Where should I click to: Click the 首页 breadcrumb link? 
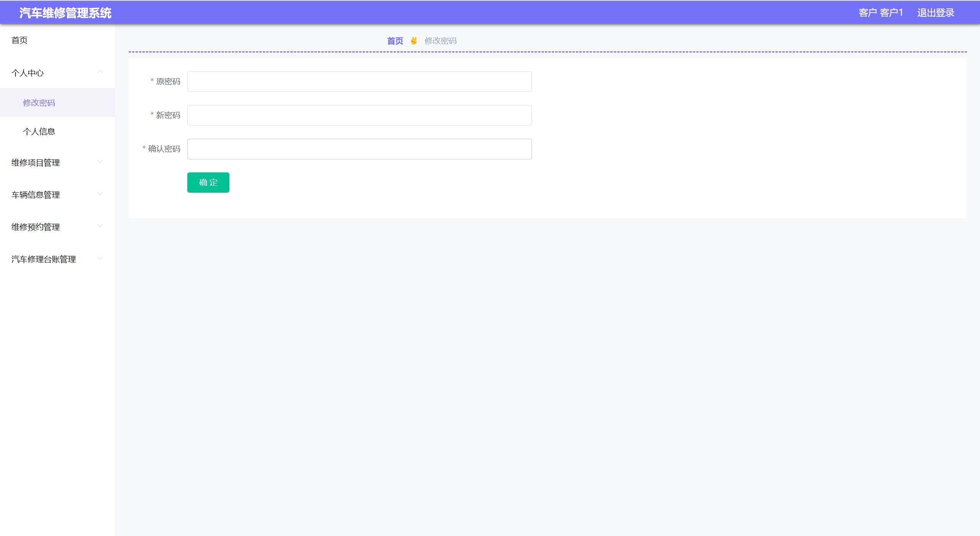[x=395, y=41]
